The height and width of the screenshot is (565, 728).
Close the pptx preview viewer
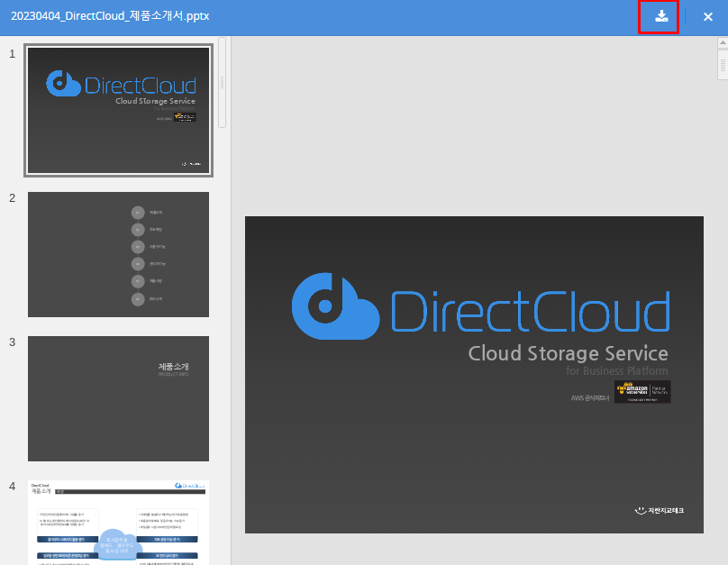(707, 16)
